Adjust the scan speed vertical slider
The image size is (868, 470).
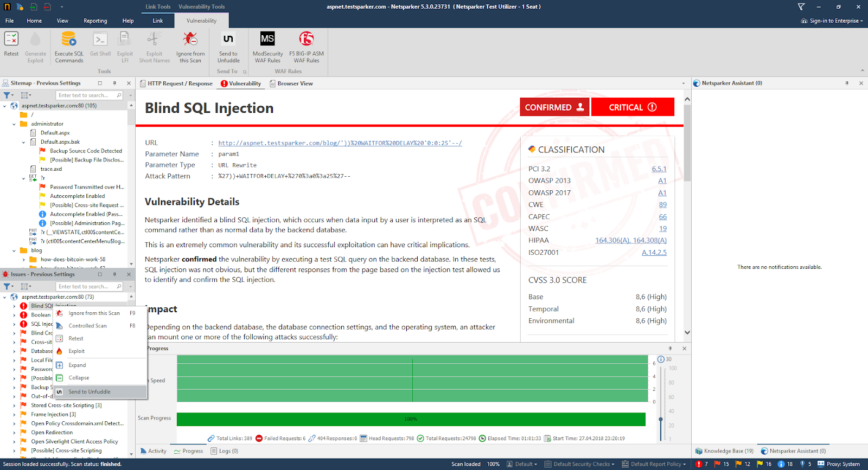pyautogui.click(x=660, y=420)
